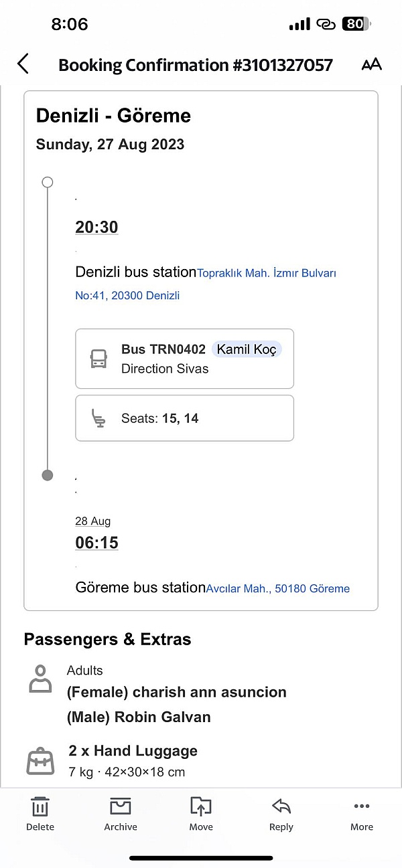Open the Göreme bus station address link
This screenshot has height=868, width=402.
[x=278, y=589]
